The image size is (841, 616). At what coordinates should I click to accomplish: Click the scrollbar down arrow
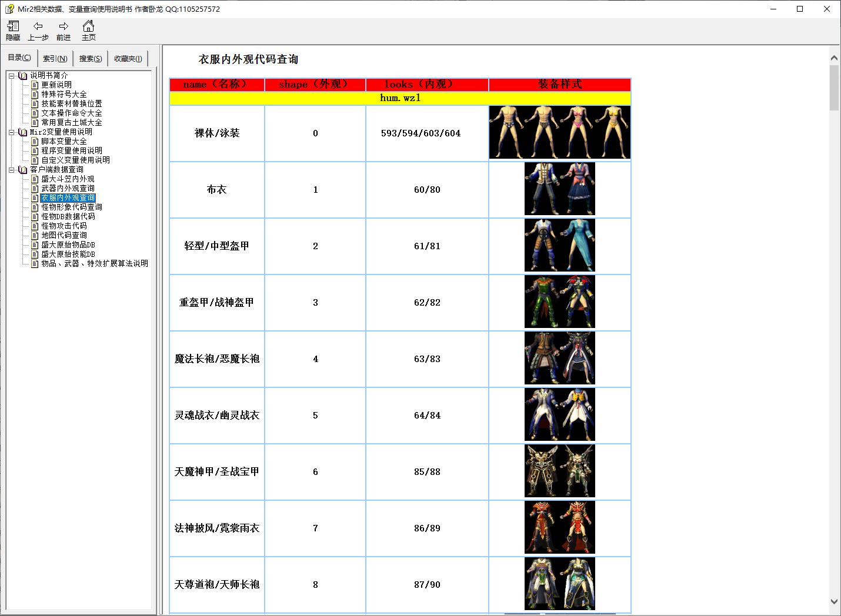(834, 602)
